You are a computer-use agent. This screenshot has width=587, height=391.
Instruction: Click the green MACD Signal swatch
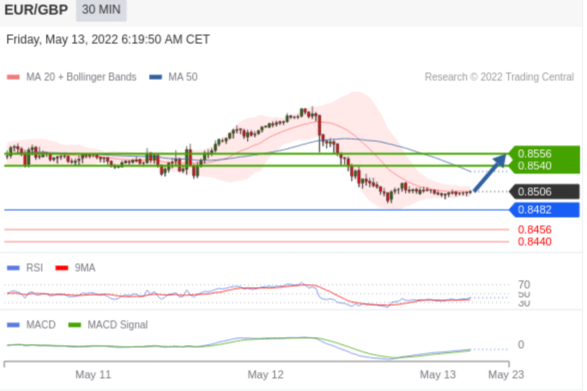point(75,325)
